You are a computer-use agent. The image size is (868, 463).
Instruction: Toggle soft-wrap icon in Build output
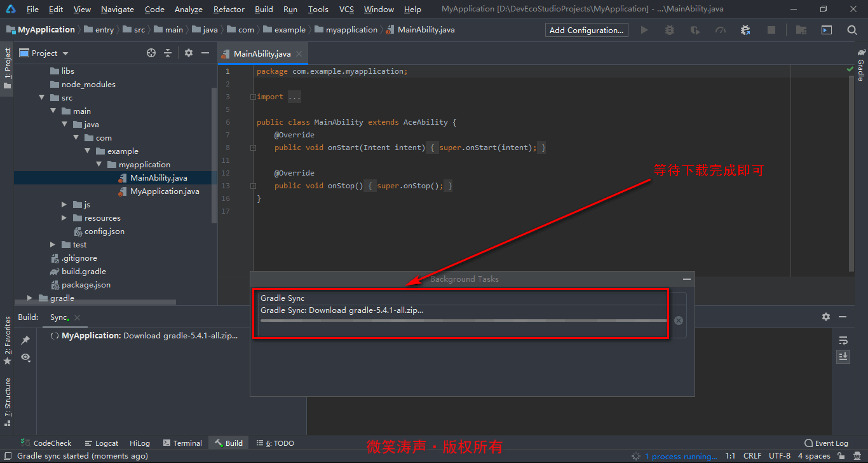[x=843, y=340]
